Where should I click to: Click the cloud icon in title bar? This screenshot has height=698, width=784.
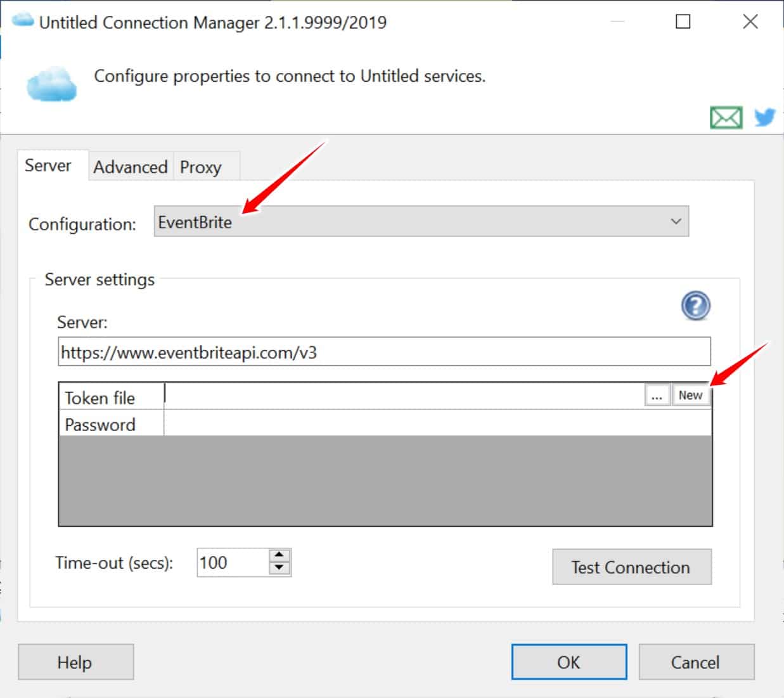point(23,20)
